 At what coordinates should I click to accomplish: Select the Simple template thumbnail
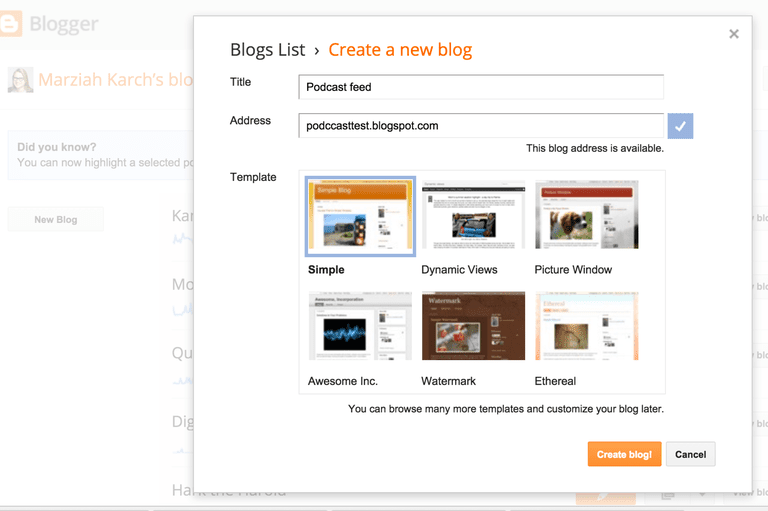(x=360, y=216)
